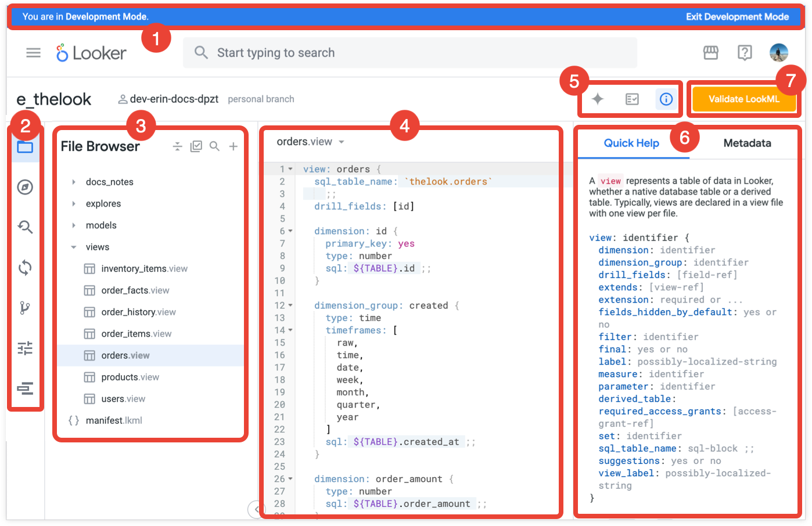This screenshot has height=526, width=812.
Task: Click the Marketplace storefront icon
Action: pos(710,53)
